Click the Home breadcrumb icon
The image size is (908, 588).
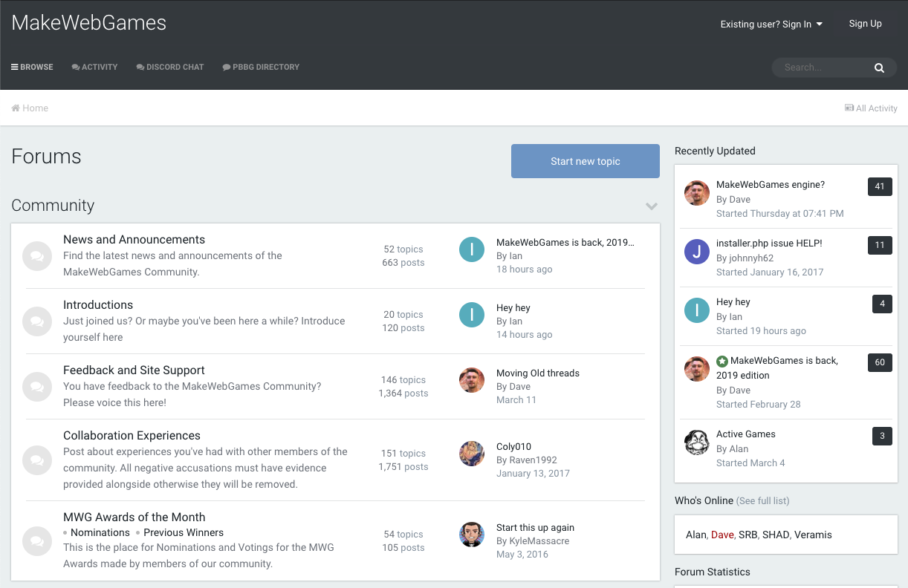16,108
